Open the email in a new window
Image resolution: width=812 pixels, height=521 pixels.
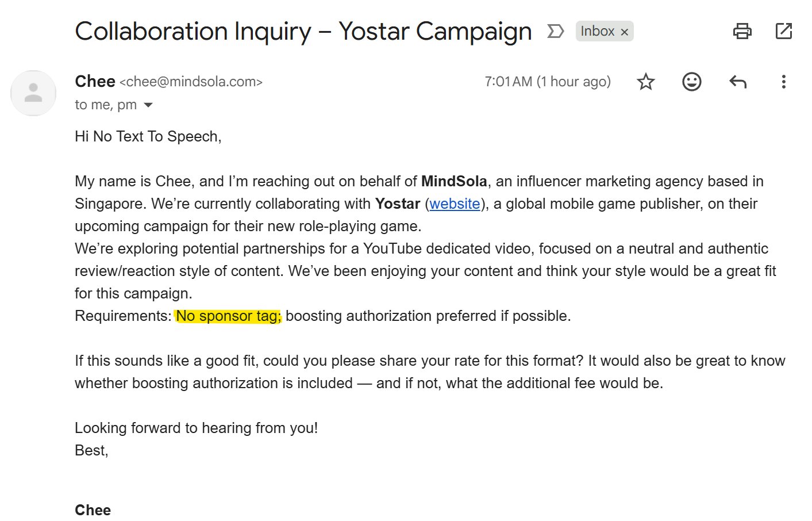click(x=783, y=31)
